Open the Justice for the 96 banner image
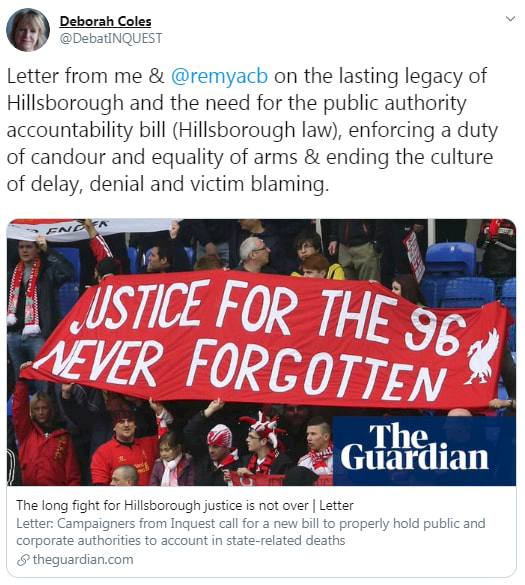 (261, 352)
